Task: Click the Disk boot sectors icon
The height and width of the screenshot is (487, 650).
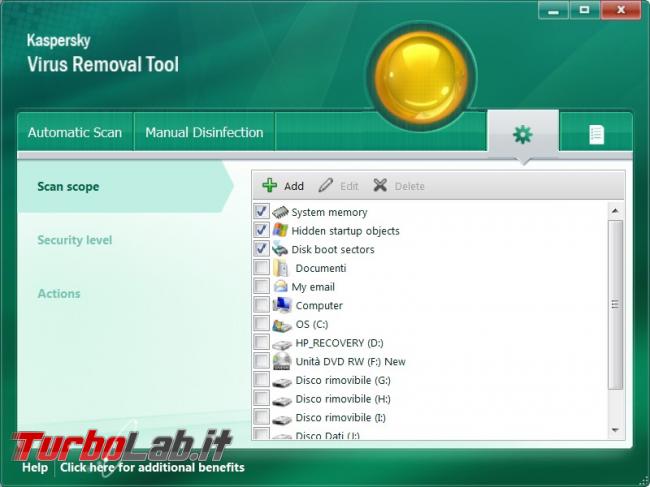Action: click(280, 249)
